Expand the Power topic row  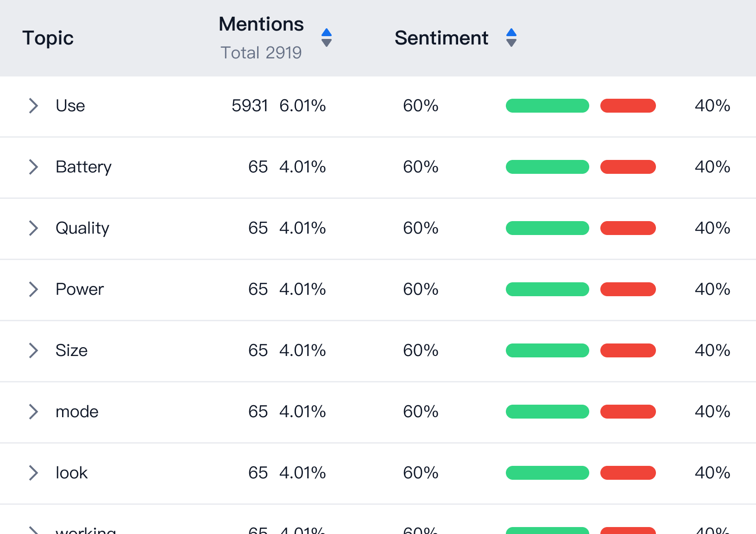pyautogui.click(x=33, y=289)
